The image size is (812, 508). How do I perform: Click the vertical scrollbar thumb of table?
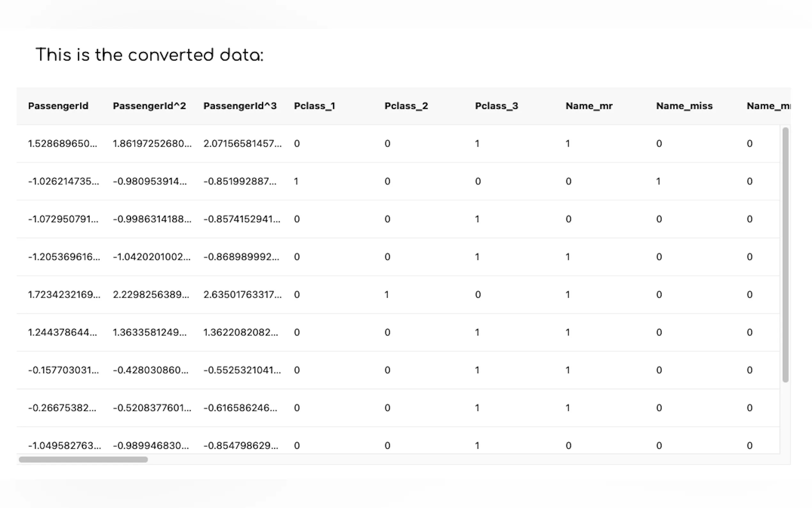tap(785, 255)
